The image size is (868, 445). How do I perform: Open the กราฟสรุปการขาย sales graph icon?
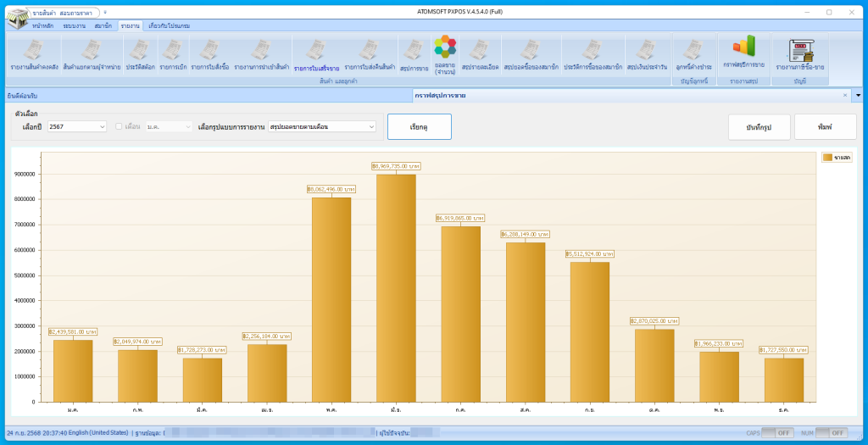[x=743, y=53]
